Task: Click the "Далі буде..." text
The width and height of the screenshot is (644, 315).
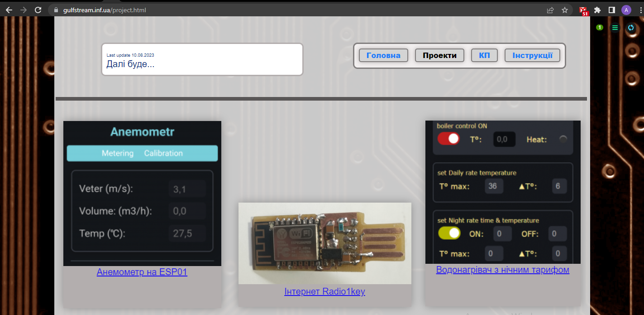Action: point(130,64)
